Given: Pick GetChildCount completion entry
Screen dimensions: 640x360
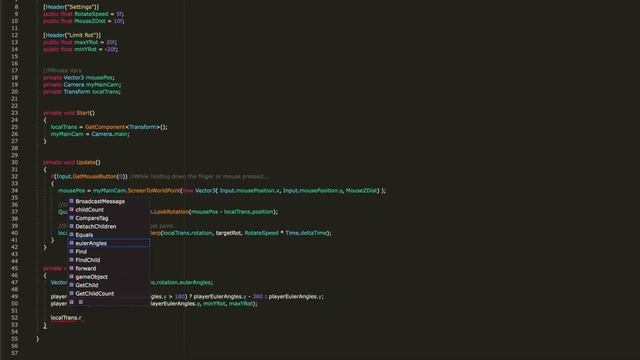Looking at the screenshot, I should pos(109,293).
